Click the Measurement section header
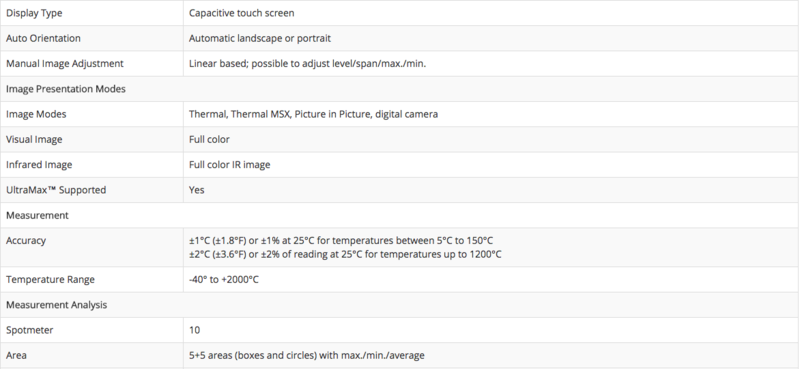This screenshot has height=369, width=800. (x=37, y=215)
